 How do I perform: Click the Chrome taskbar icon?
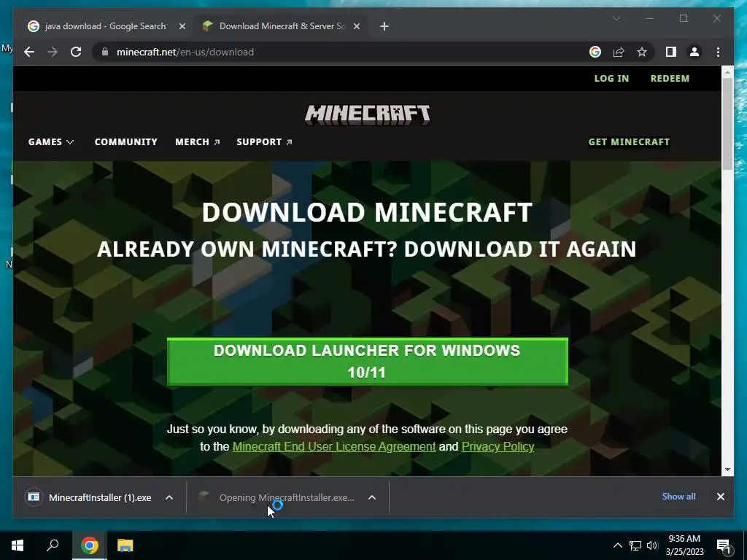[89, 545]
